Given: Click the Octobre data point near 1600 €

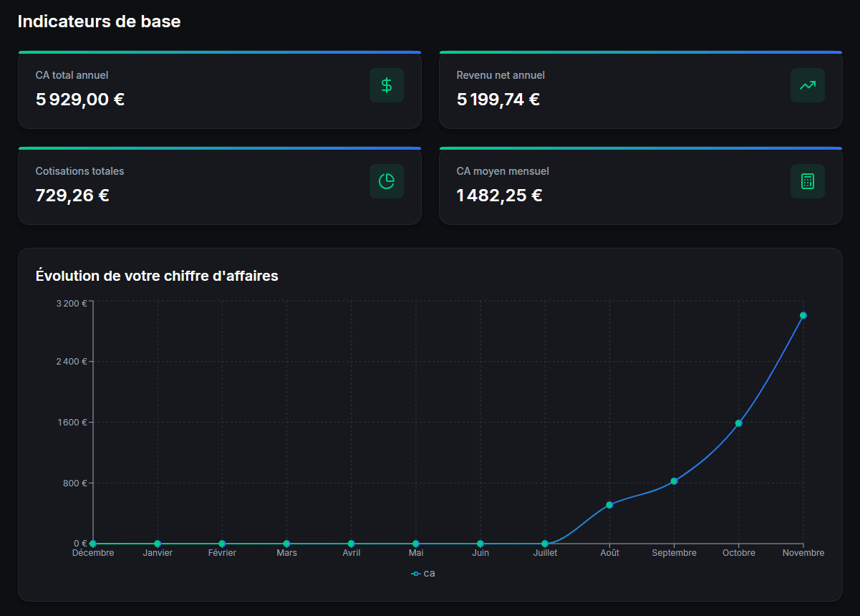Looking at the screenshot, I should (738, 423).
